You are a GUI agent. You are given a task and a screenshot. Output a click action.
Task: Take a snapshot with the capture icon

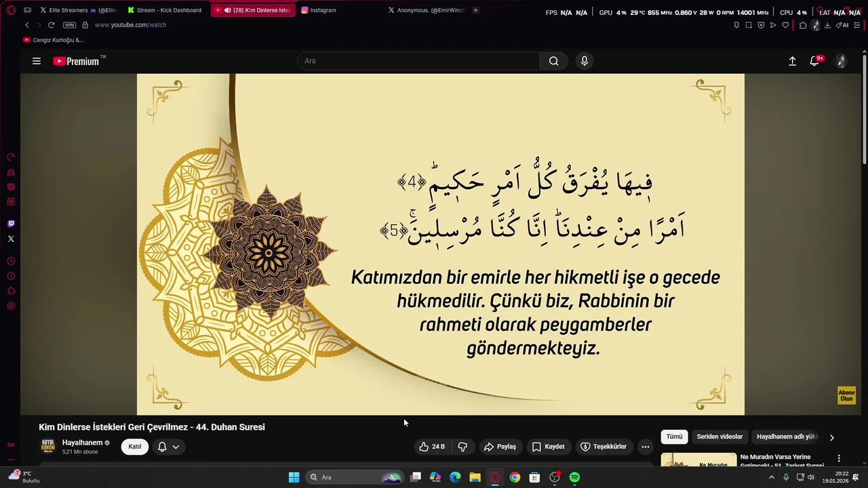pyautogui.click(x=749, y=25)
